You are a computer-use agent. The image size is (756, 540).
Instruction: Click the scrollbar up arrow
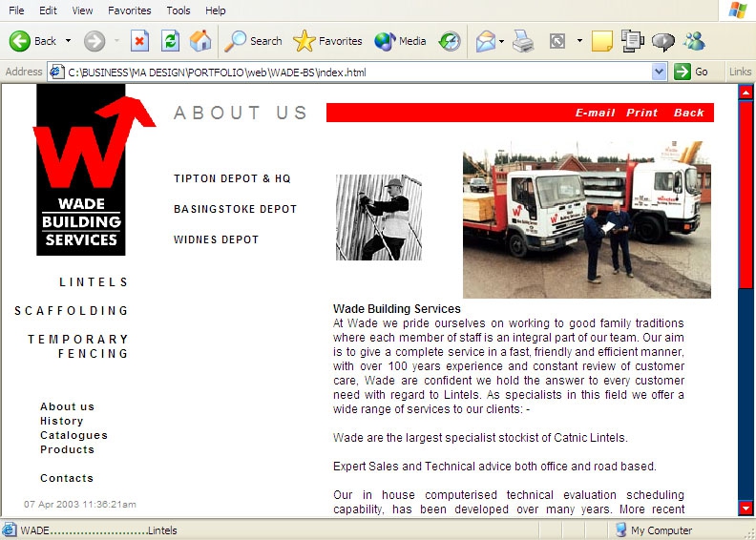pyautogui.click(x=745, y=92)
